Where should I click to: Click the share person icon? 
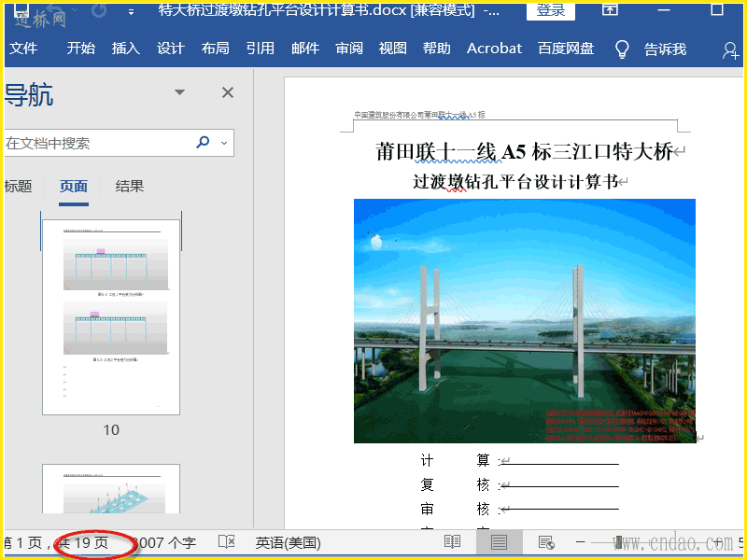730,50
